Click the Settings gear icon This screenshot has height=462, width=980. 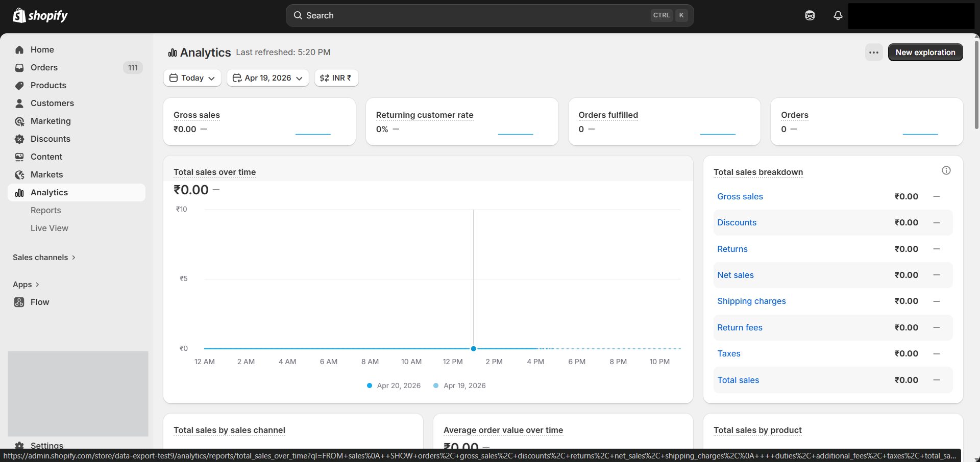(x=19, y=445)
